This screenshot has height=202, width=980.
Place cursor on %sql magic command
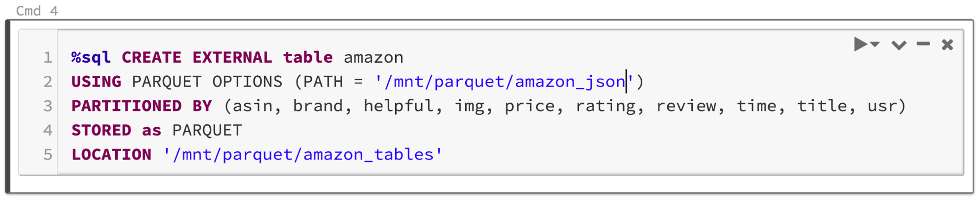click(x=91, y=58)
